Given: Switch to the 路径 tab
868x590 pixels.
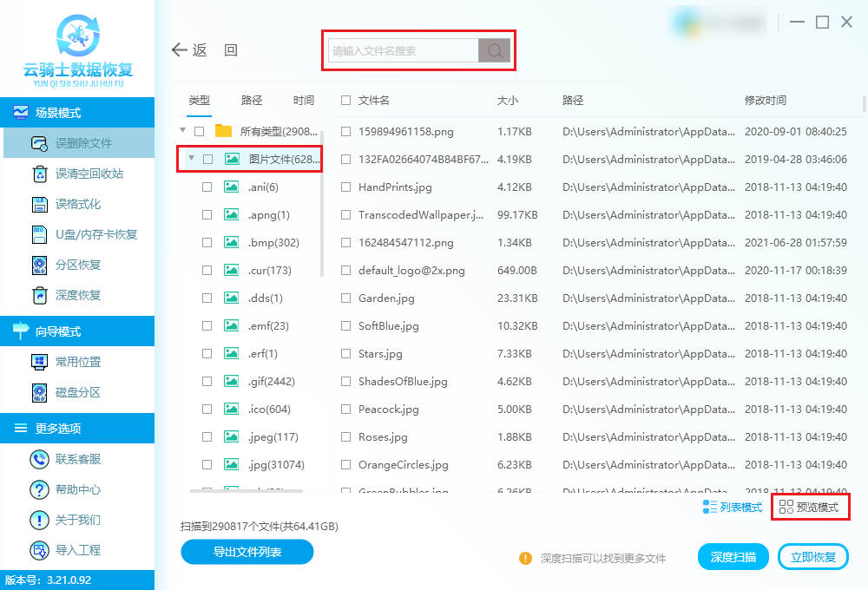Looking at the screenshot, I should (252, 101).
